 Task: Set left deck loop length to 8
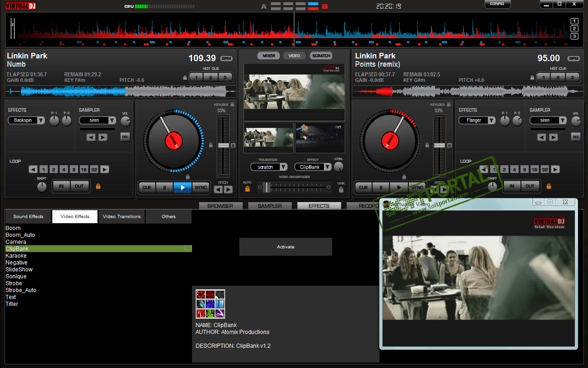(x=73, y=169)
